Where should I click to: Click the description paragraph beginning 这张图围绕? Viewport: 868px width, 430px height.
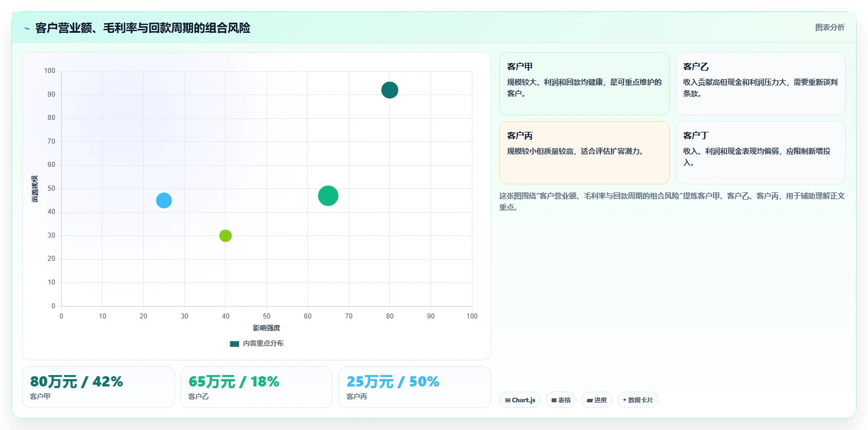point(672,201)
